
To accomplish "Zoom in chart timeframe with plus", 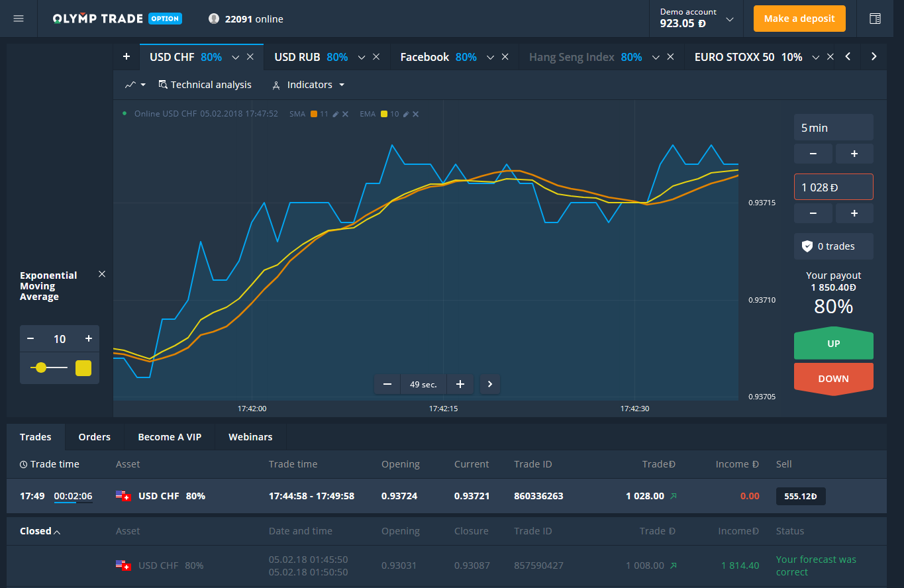I will tap(460, 384).
